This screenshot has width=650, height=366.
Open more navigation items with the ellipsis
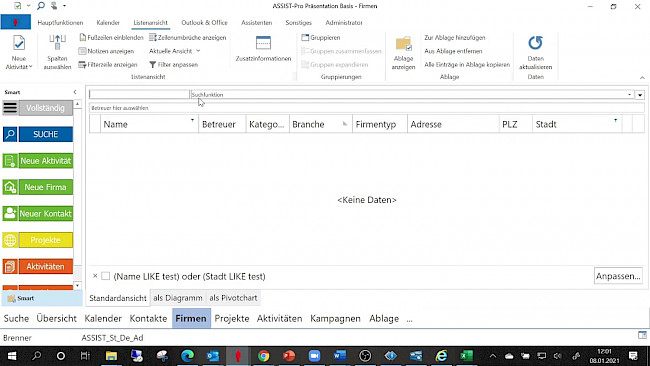(410, 319)
